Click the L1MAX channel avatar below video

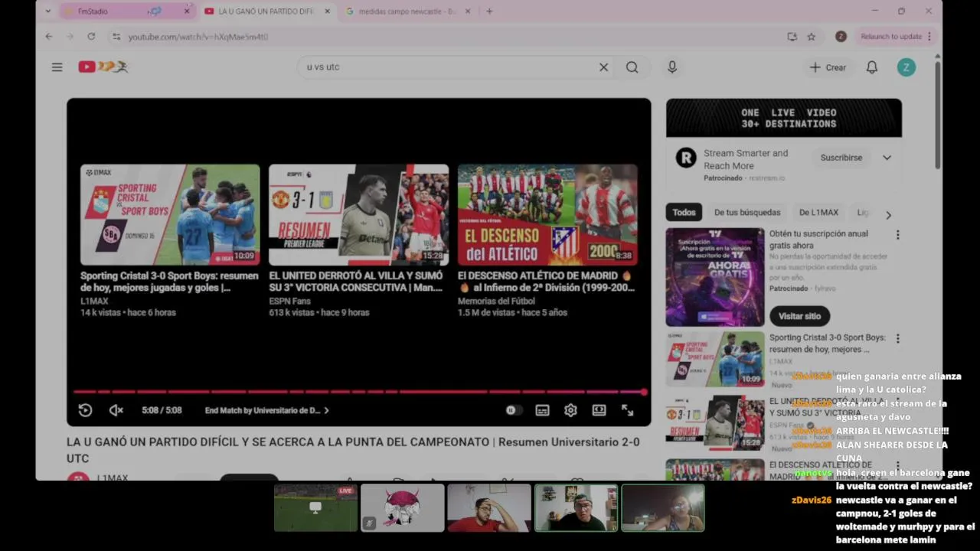click(78, 477)
